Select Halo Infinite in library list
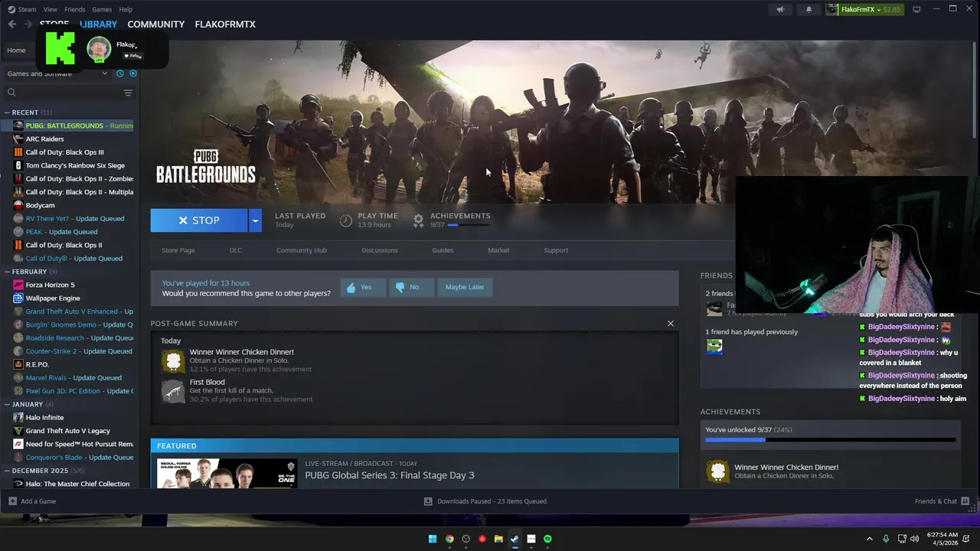Image resolution: width=980 pixels, height=551 pixels. (x=44, y=418)
